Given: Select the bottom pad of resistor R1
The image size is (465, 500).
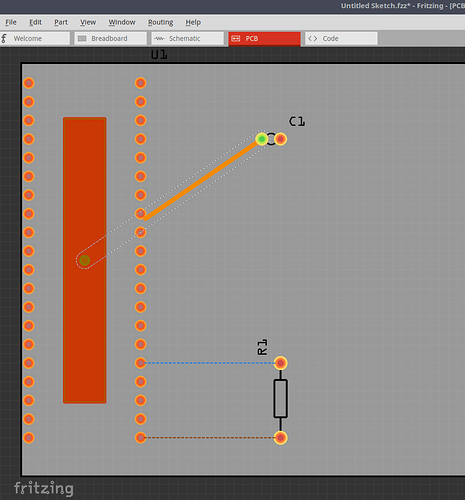Looking at the screenshot, I should coord(280,438).
